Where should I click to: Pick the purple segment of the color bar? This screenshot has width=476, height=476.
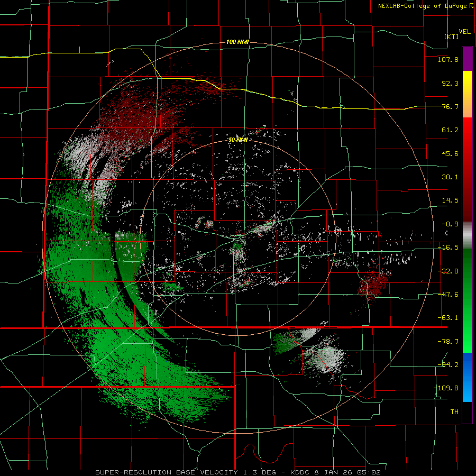tap(467, 59)
